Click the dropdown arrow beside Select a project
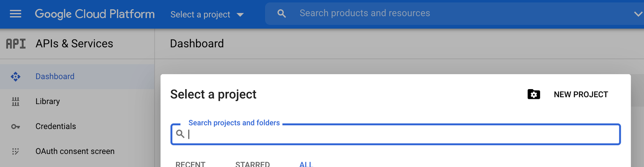This screenshot has width=644, height=167. 240,15
